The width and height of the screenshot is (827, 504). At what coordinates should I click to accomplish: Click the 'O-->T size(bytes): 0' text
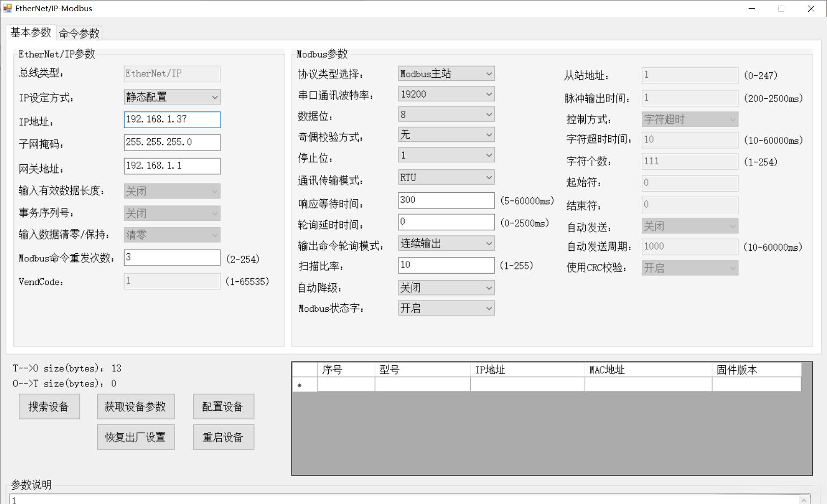click(x=65, y=383)
